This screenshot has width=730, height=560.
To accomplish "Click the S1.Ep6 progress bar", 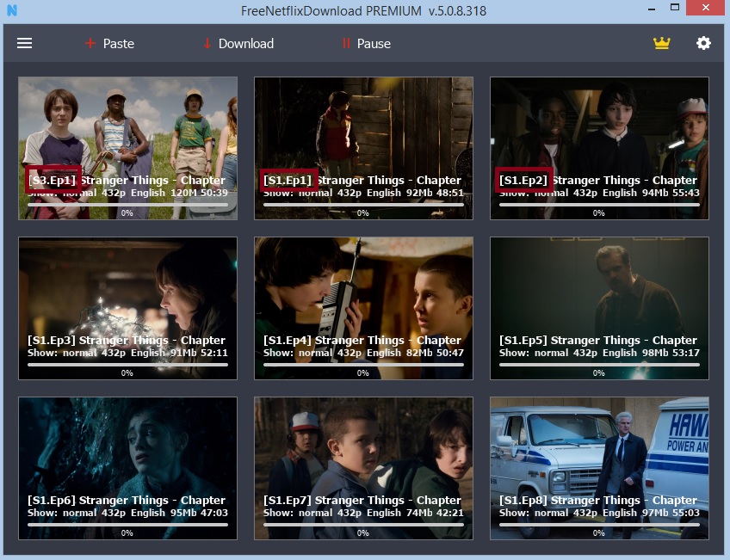I will tap(127, 525).
